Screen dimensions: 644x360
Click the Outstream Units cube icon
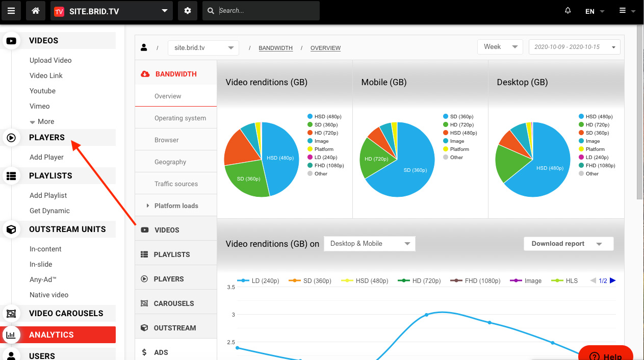(11, 229)
